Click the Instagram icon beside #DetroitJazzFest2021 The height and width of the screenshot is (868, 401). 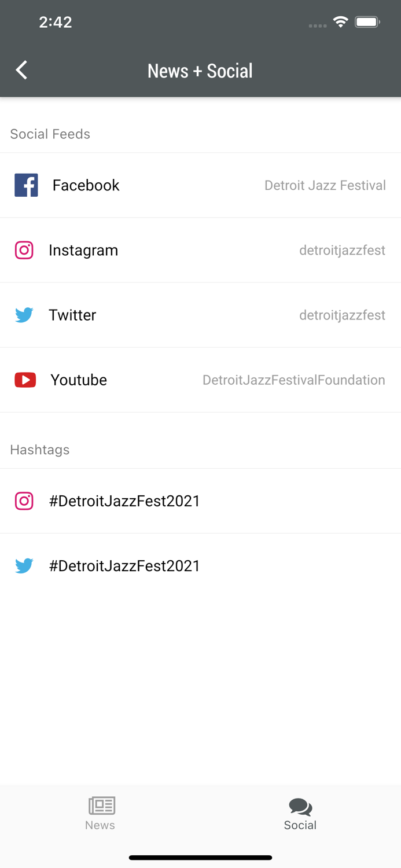pos(24,501)
